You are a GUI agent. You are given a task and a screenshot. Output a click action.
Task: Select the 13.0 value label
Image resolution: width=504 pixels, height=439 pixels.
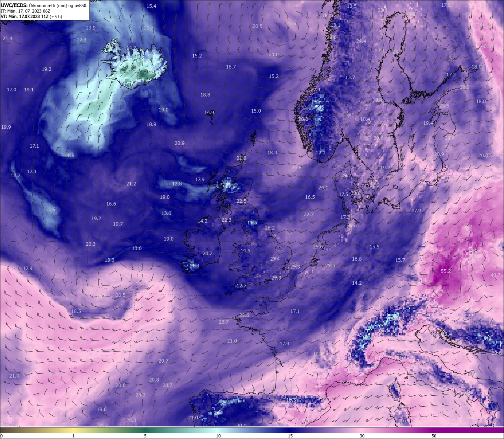pyautogui.click(x=163, y=110)
